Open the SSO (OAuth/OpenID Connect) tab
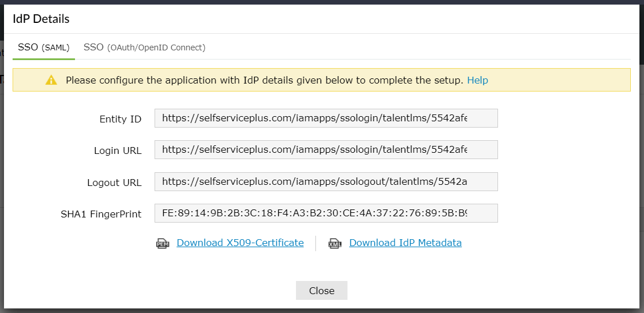This screenshot has height=313, width=644. click(145, 47)
